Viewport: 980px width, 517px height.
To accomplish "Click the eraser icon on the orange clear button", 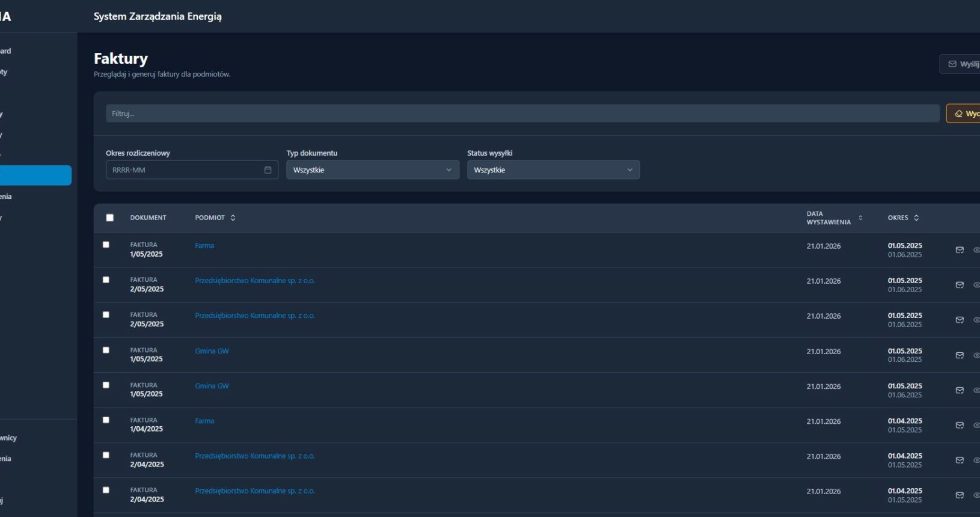I will (958, 114).
